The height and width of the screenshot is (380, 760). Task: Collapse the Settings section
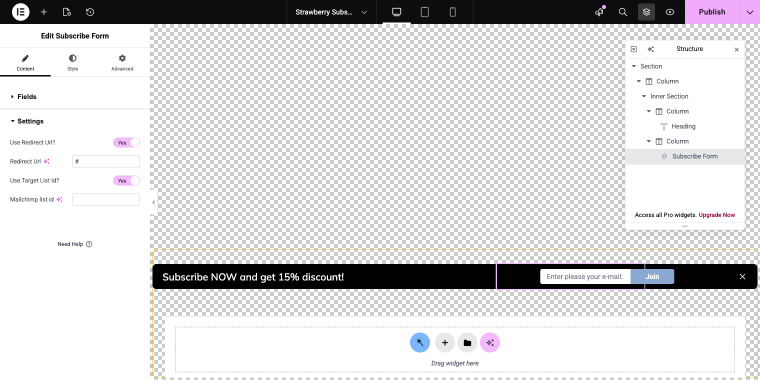75,121
